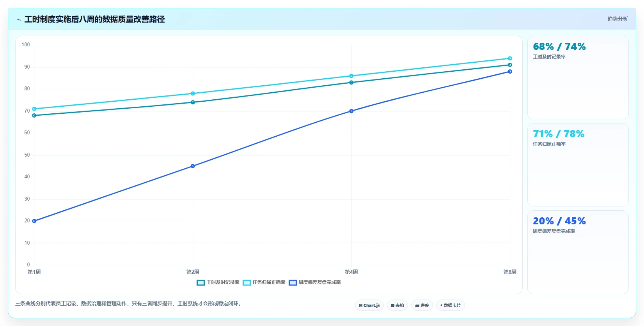This screenshot has height=326, width=644.
Task: Click 周度偏差复盘完成率 data point at 第2周
Action: point(193,166)
